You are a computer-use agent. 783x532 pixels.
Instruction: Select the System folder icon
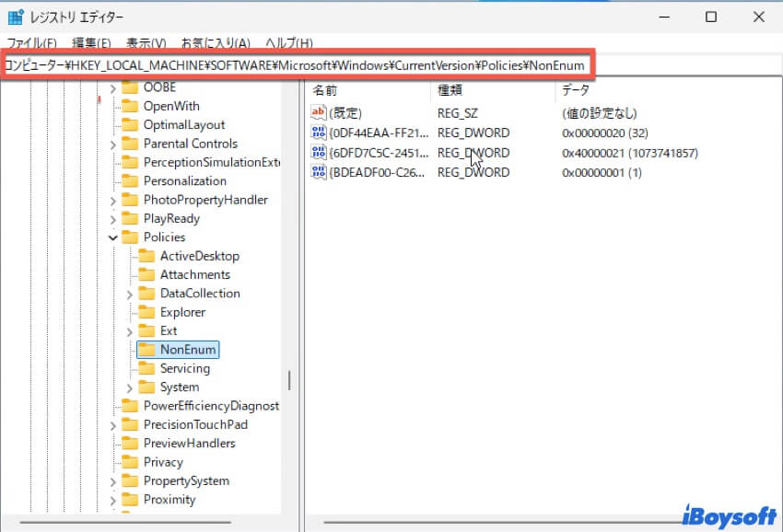point(146,387)
